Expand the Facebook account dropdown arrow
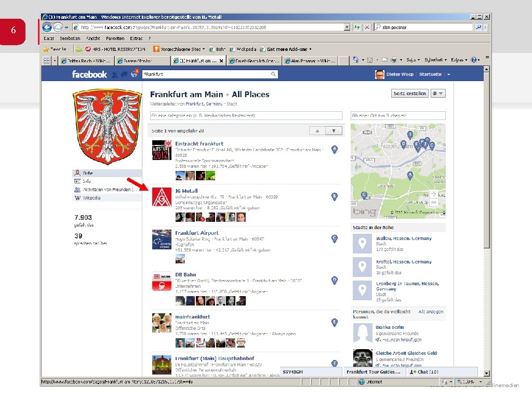 [x=448, y=74]
